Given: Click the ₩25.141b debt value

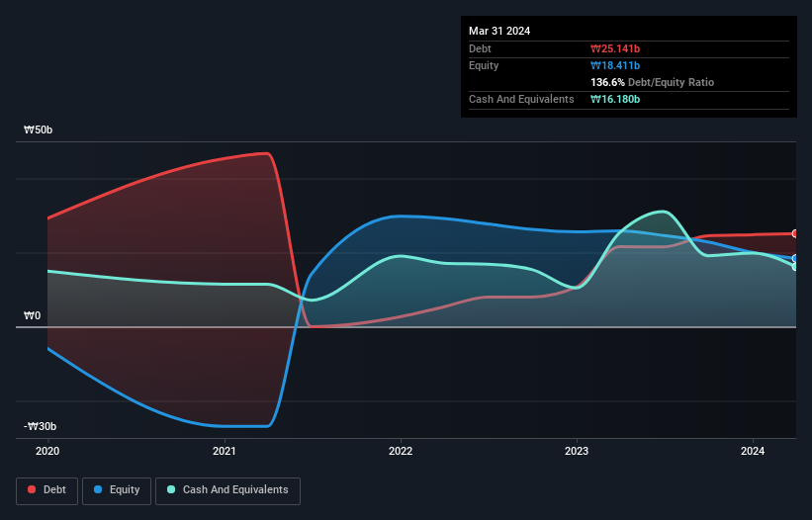Looking at the screenshot, I should coord(615,48).
